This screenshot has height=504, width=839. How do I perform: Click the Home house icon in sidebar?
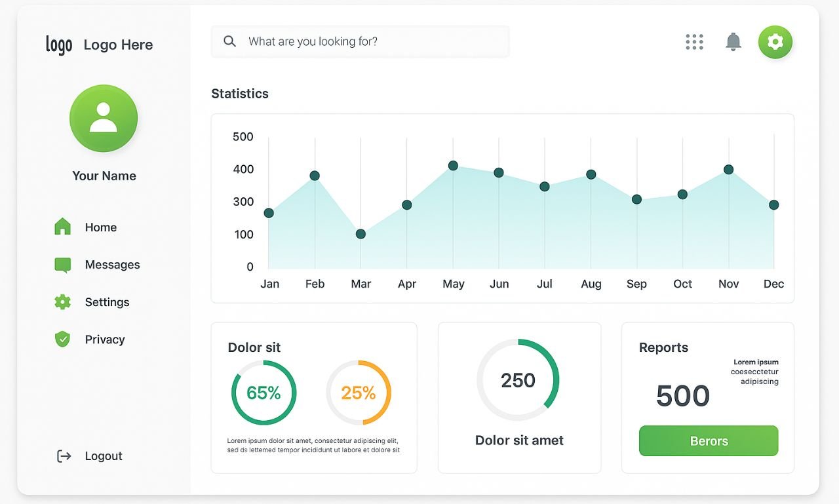(62, 227)
